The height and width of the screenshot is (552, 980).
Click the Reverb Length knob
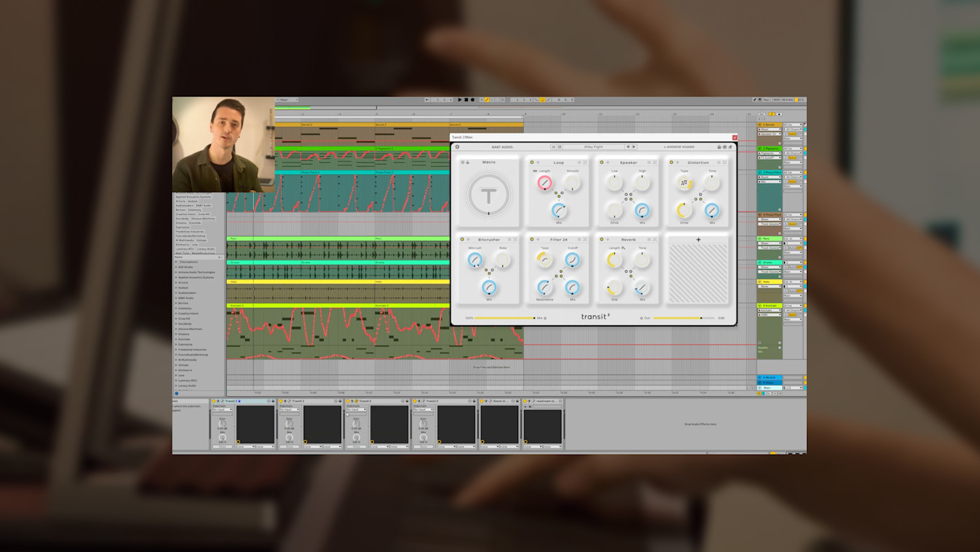[x=614, y=260]
